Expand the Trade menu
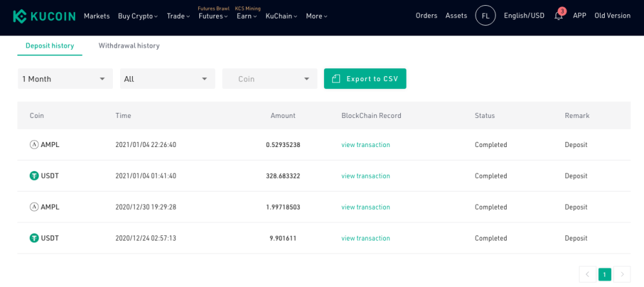This screenshot has width=644, height=287. [178, 16]
